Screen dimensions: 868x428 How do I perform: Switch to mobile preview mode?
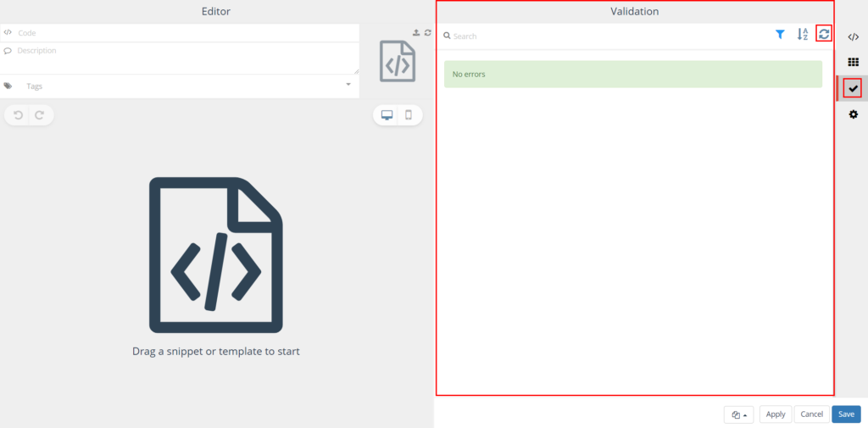click(409, 115)
